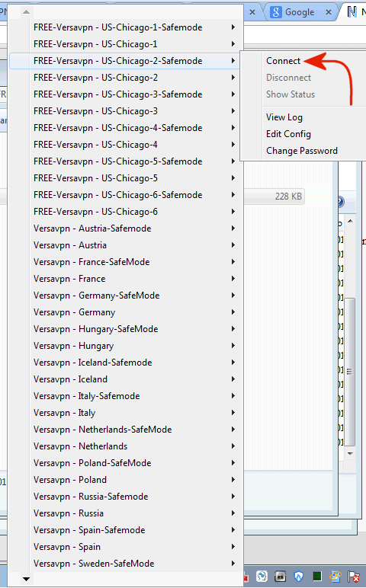Click Connect in the submenu

[x=283, y=61]
